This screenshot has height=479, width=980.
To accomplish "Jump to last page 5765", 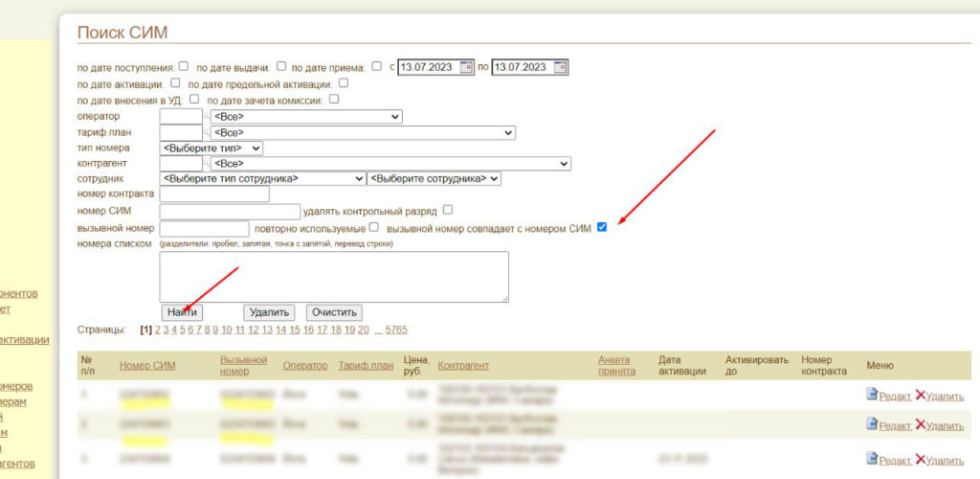I will coord(396,331).
